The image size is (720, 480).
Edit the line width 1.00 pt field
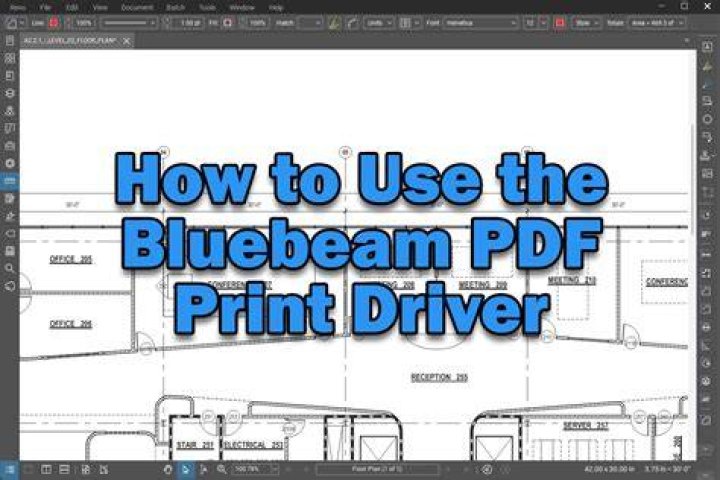186,23
